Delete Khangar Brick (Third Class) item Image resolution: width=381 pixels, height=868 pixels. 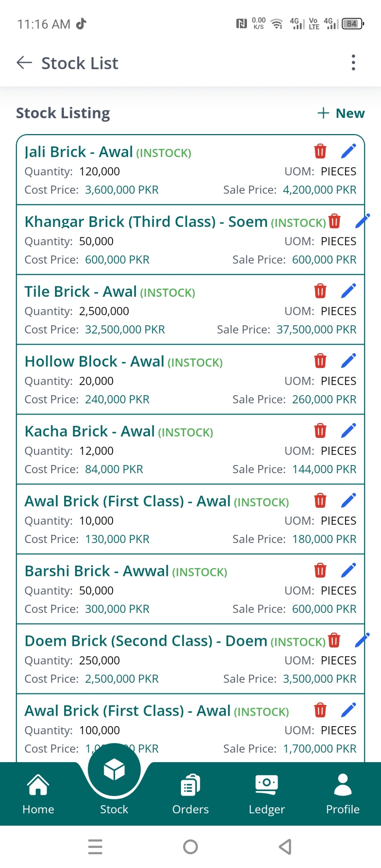(334, 221)
